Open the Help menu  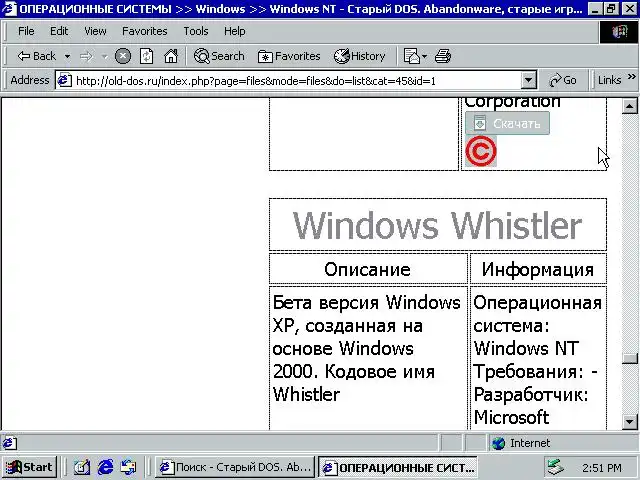click(x=235, y=31)
